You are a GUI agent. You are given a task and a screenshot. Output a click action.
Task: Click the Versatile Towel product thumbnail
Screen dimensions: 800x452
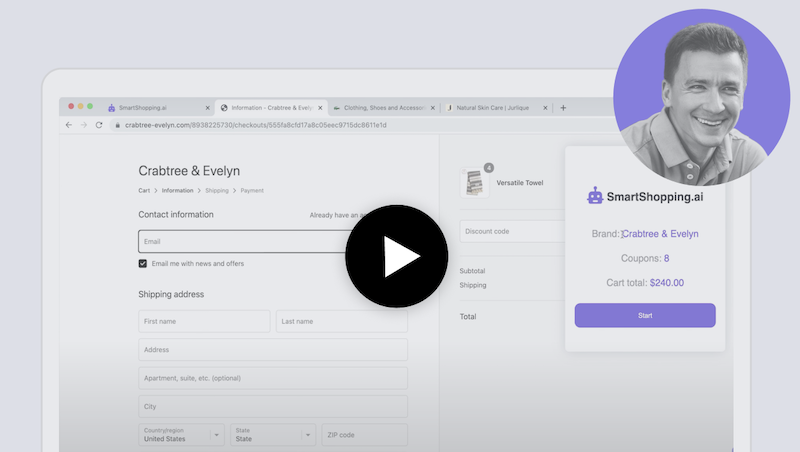pos(474,182)
